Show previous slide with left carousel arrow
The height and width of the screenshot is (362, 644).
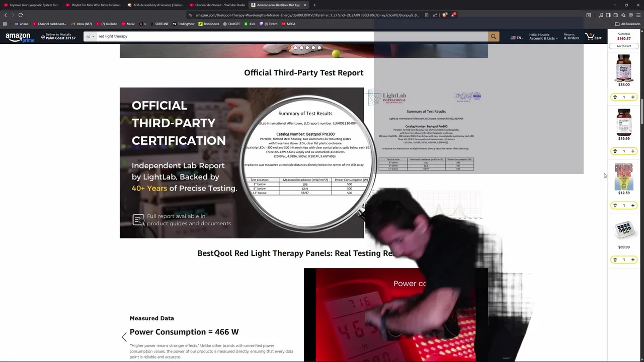(124, 337)
